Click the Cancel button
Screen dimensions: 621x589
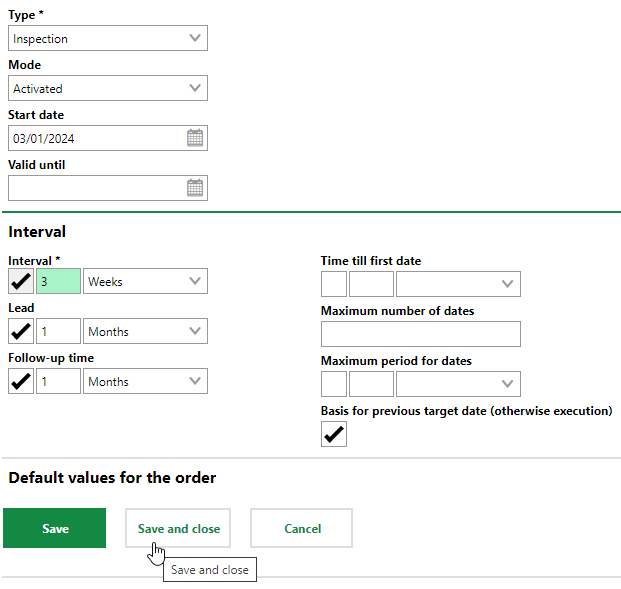click(x=301, y=528)
